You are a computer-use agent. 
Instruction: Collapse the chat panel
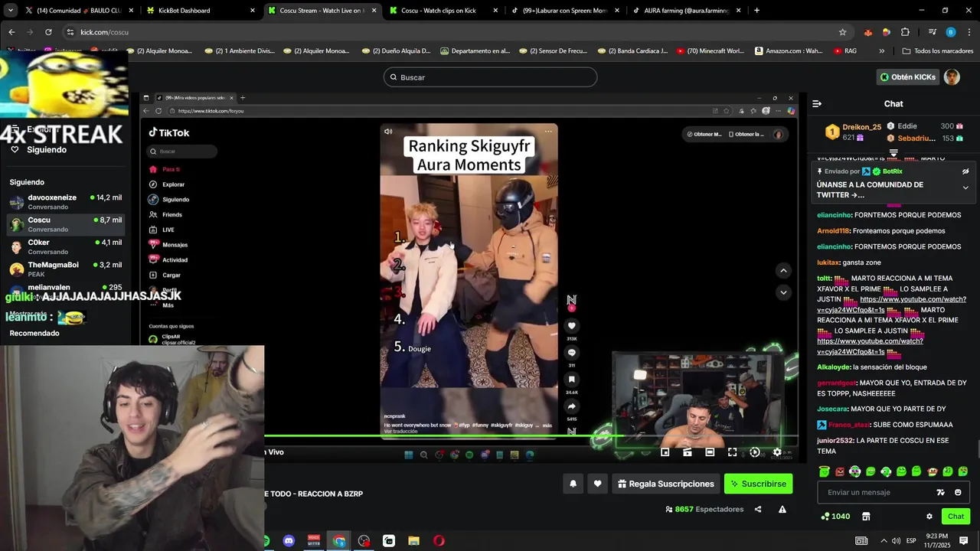coord(817,103)
